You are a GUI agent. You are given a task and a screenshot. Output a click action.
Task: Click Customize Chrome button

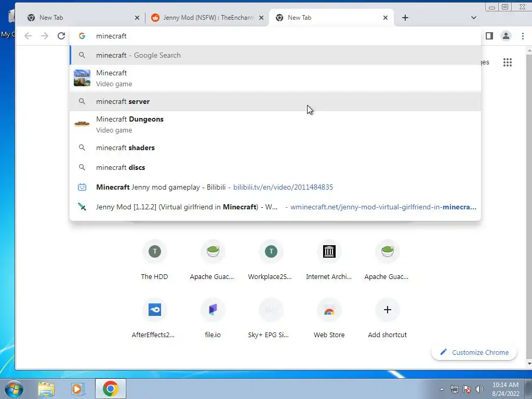474,352
